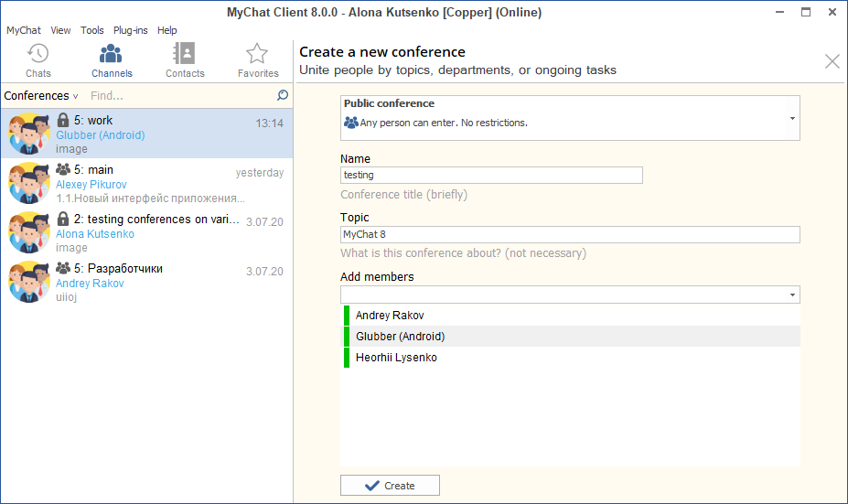
Task: Open the Chats history icon
Action: 38,54
